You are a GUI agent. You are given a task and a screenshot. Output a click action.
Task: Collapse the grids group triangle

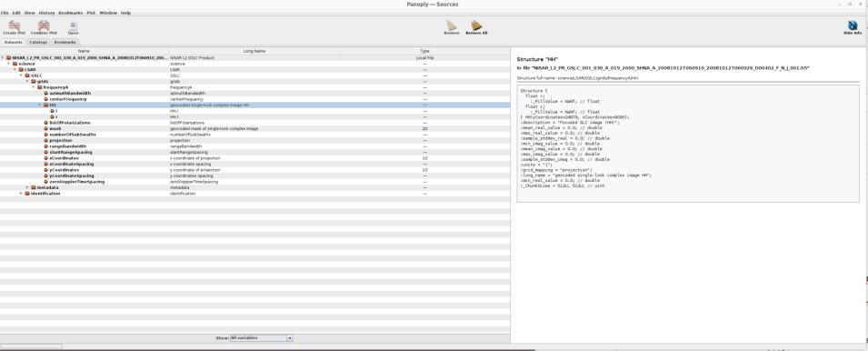click(x=27, y=81)
